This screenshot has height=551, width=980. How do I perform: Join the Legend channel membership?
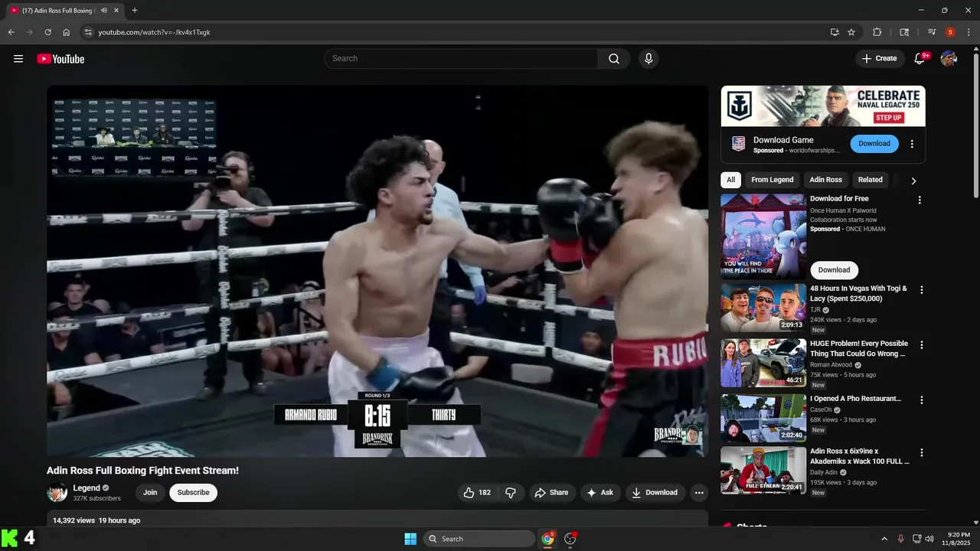click(x=150, y=493)
